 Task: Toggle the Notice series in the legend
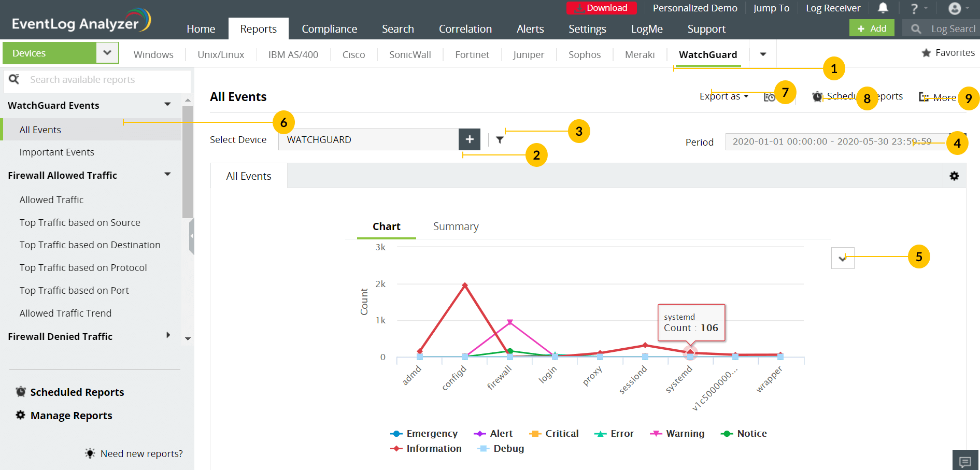[x=744, y=434]
